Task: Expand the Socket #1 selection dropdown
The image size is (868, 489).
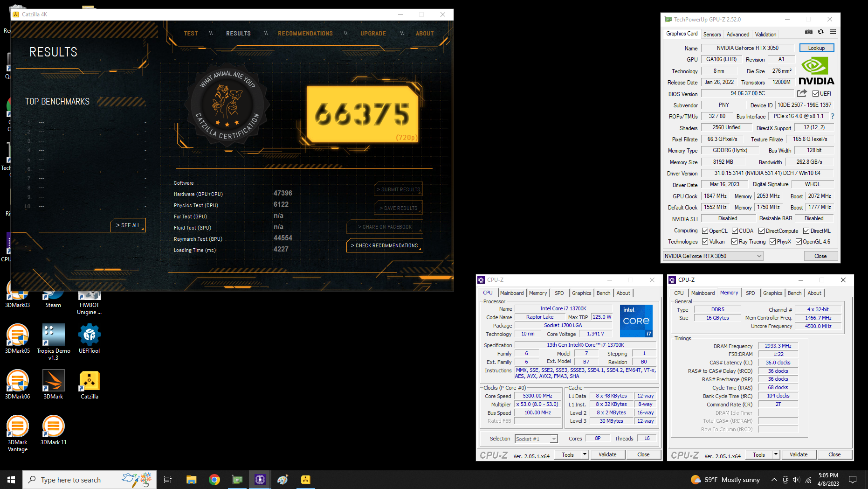Action: (553, 439)
